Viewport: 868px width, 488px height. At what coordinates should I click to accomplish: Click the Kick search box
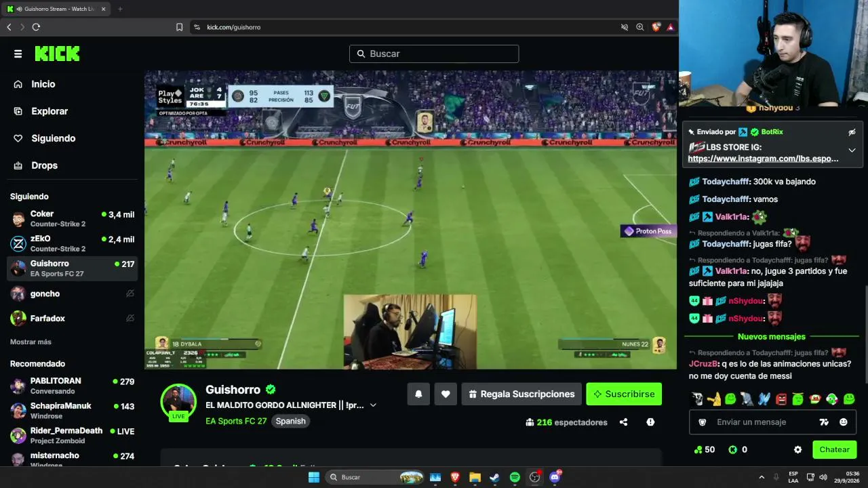point(434,54)
